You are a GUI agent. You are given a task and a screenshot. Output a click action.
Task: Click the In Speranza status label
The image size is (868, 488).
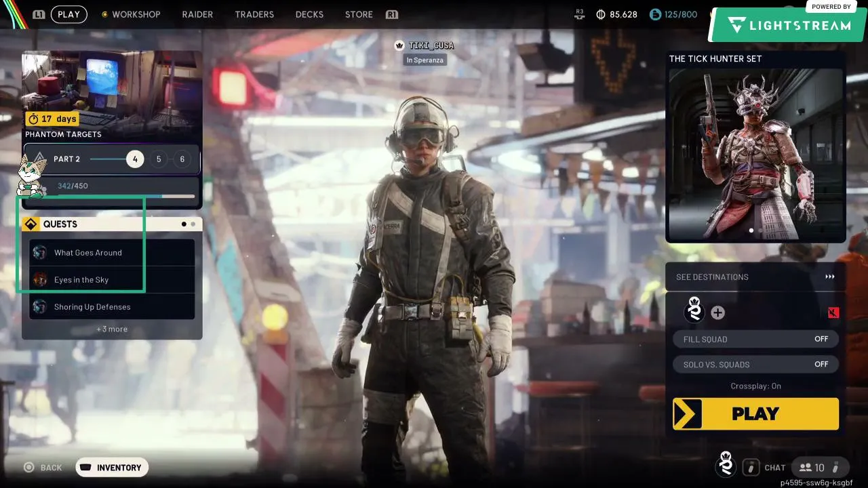[x=426, y=60]
